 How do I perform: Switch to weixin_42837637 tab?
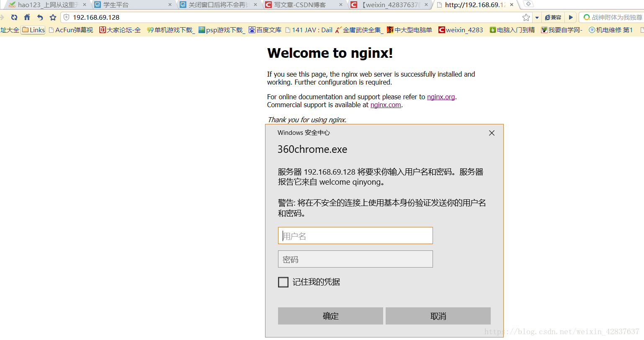coord(389,5)
